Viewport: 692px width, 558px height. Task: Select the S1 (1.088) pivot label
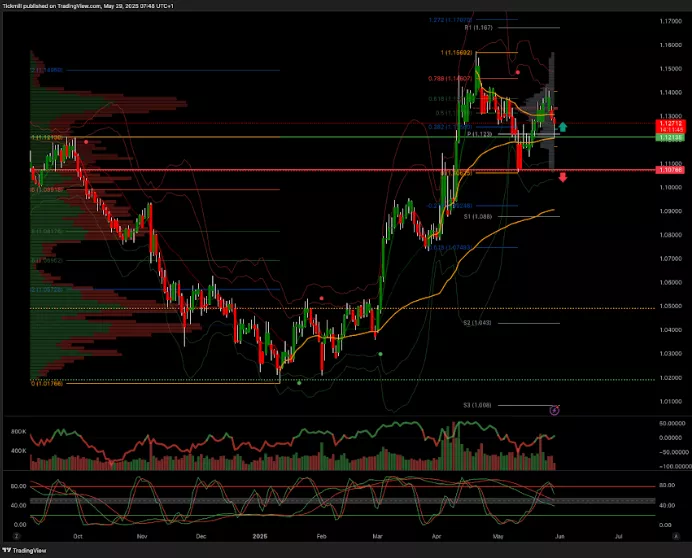(476, 216)
